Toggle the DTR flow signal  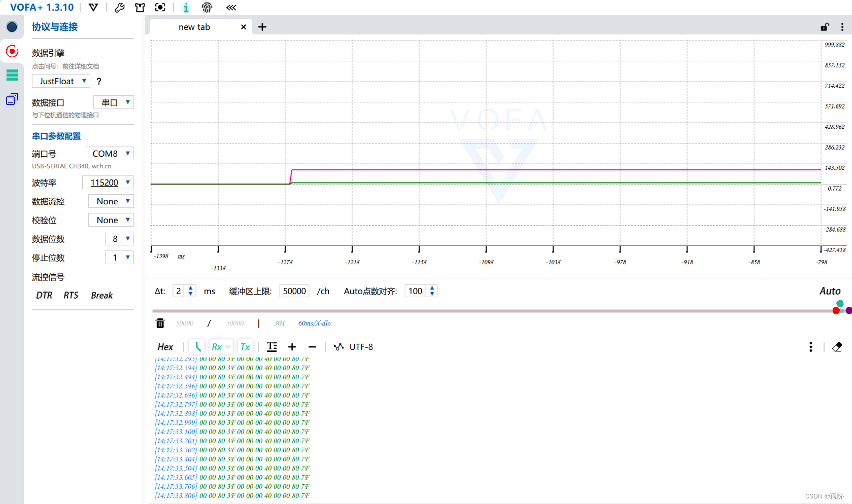[x=44, y=295]
